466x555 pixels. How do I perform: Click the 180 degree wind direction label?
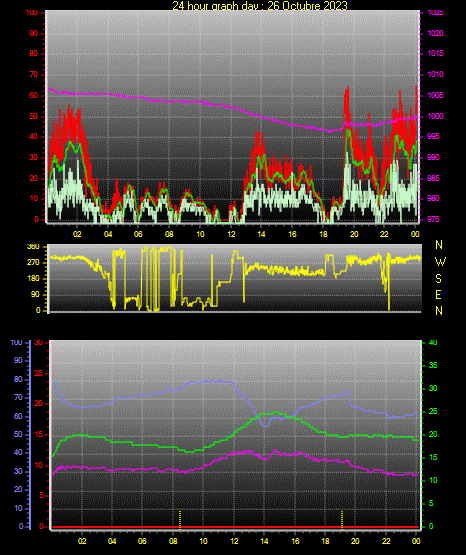pyautogui.click(x=33, y=279)
